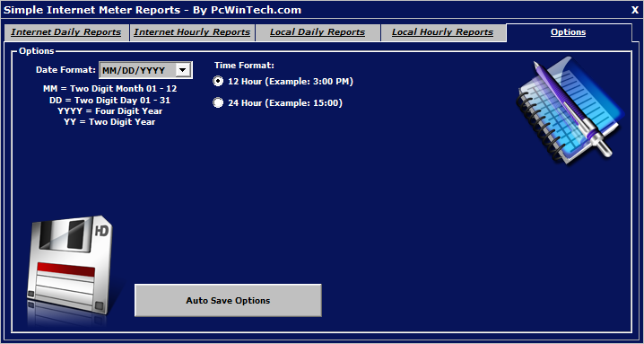Click the MM = Two Digit Month text
644x344 pixels.
(109, 89)
